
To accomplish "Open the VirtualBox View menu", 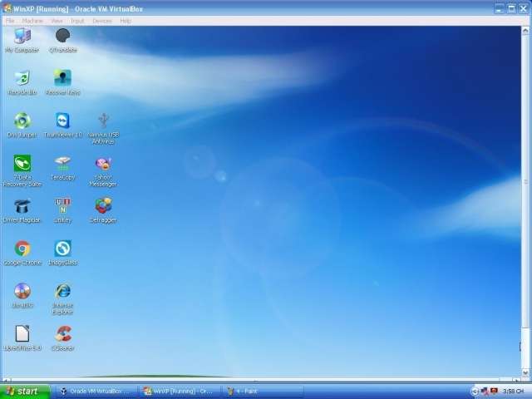I will 57,21.
